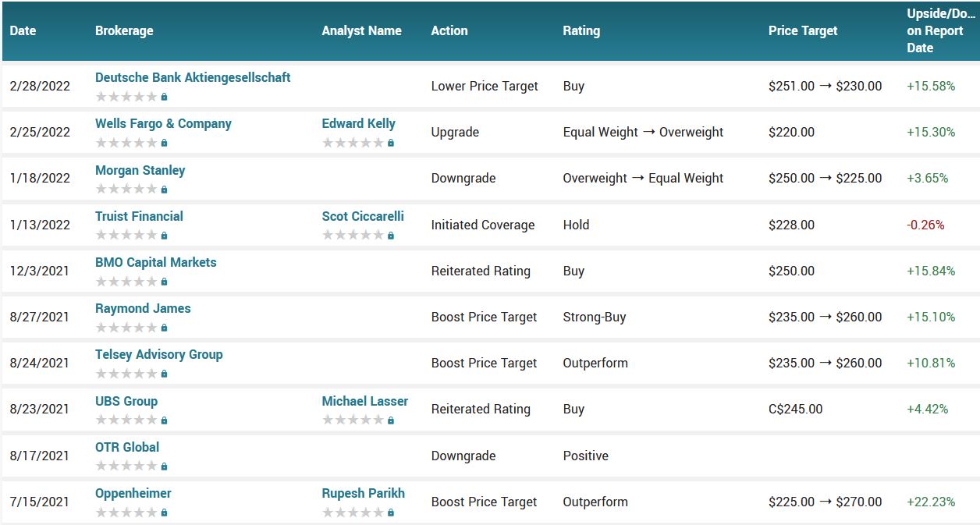Click star rating under Edward Kelly
Screen dimensions: 980x525
coord(353,143)
